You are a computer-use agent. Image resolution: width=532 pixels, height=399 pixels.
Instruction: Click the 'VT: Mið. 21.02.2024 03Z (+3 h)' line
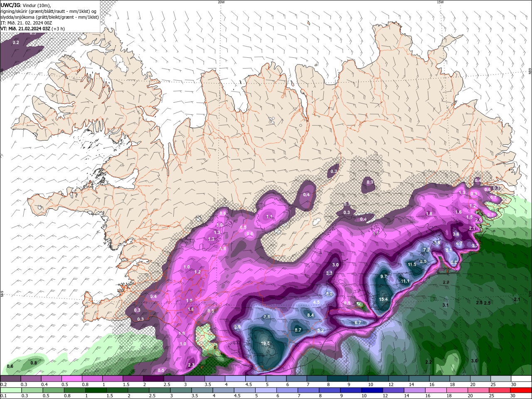click(33, 29)
